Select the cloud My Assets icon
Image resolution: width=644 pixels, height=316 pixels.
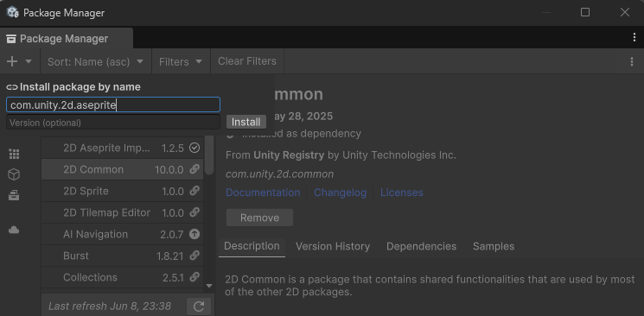click(x=14, y=230)
